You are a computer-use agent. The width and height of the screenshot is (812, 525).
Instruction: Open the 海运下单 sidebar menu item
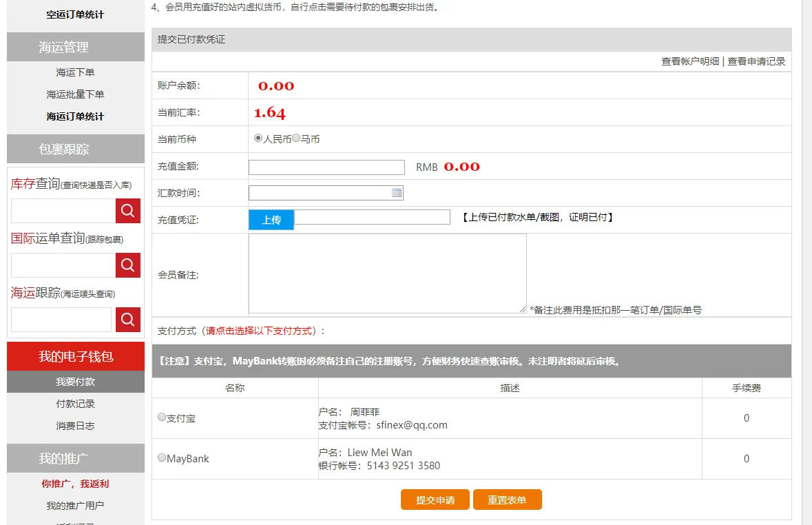click(75, 72)
